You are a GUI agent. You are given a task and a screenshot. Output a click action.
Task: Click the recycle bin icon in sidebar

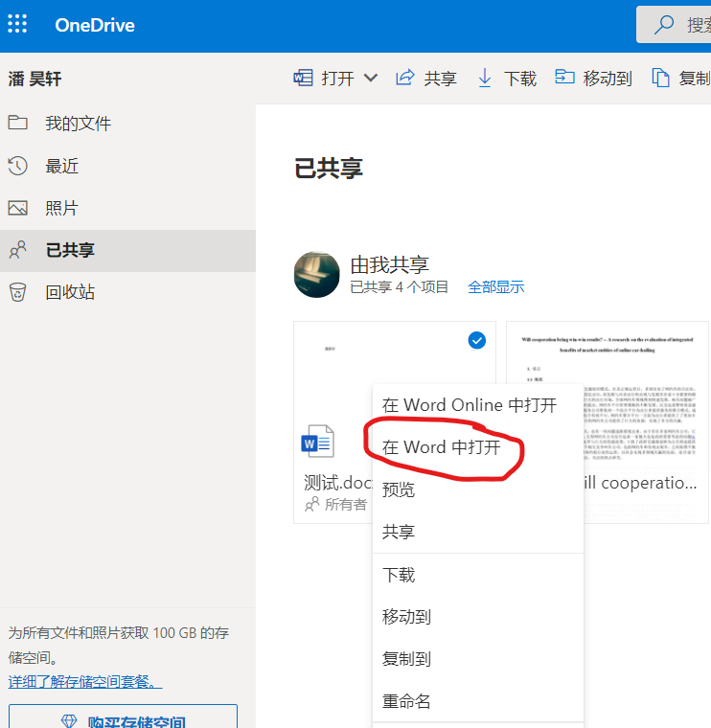pos(17,292)
